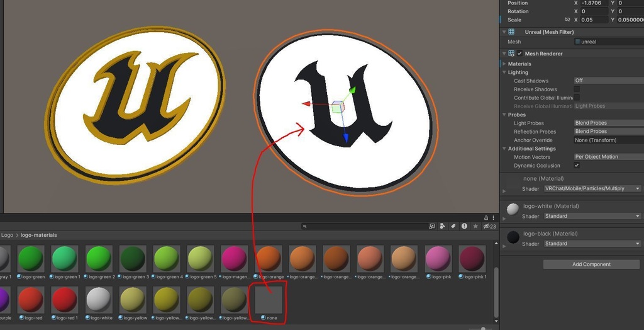This screenshot has width=644, height=330.
Task: Click the green Y-axis gizmo arrow
Action: click(352, 89)
